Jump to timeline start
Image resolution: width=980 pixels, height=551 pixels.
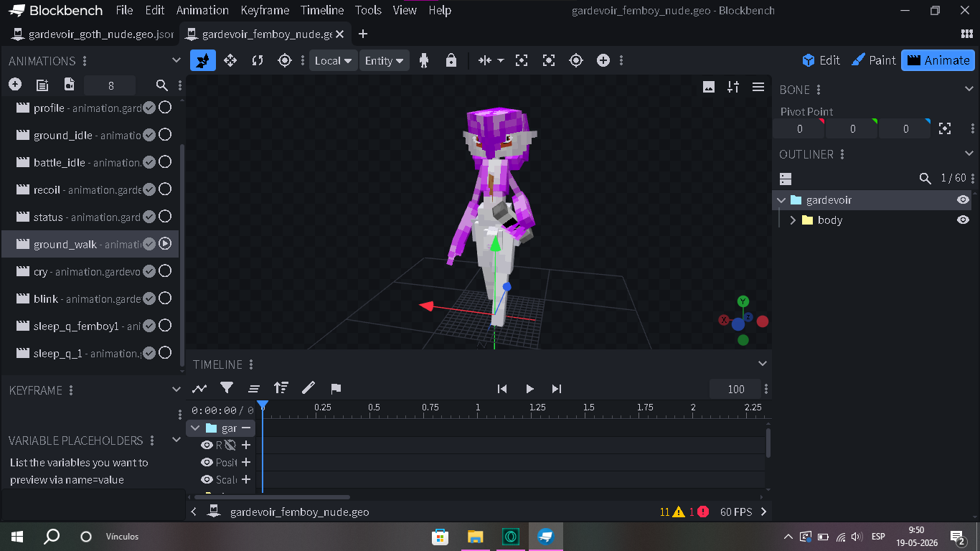502,389
